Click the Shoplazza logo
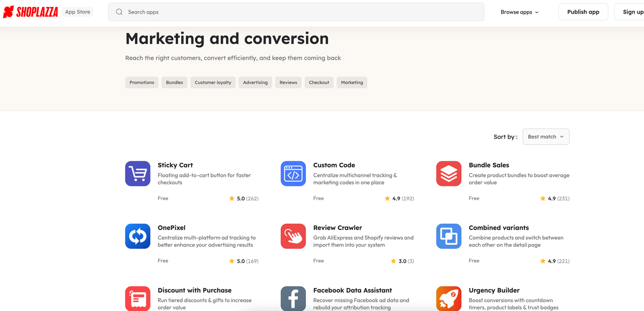This screenshot has height=311, width=644. point(30,12)
